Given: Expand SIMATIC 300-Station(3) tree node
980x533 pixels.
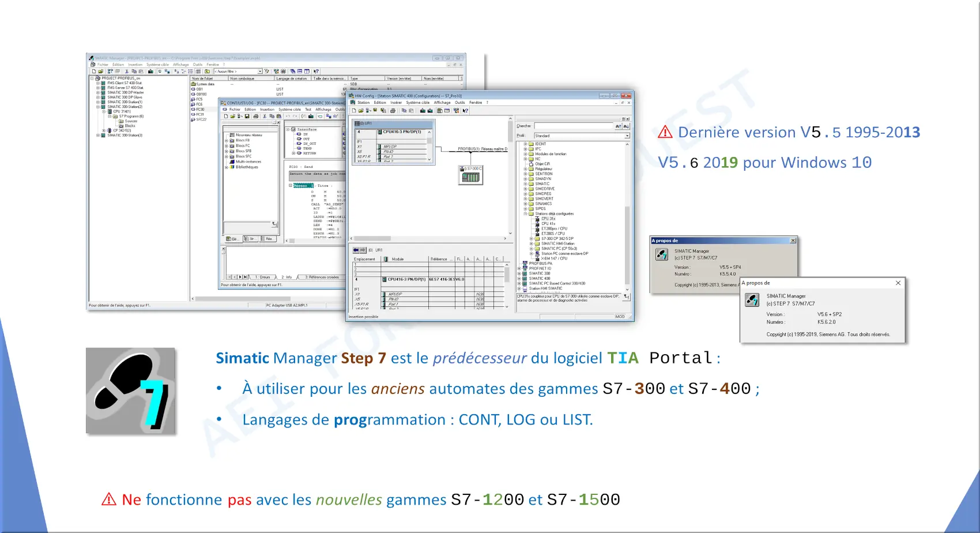Looking at the screenshot, I should [98, 136].
